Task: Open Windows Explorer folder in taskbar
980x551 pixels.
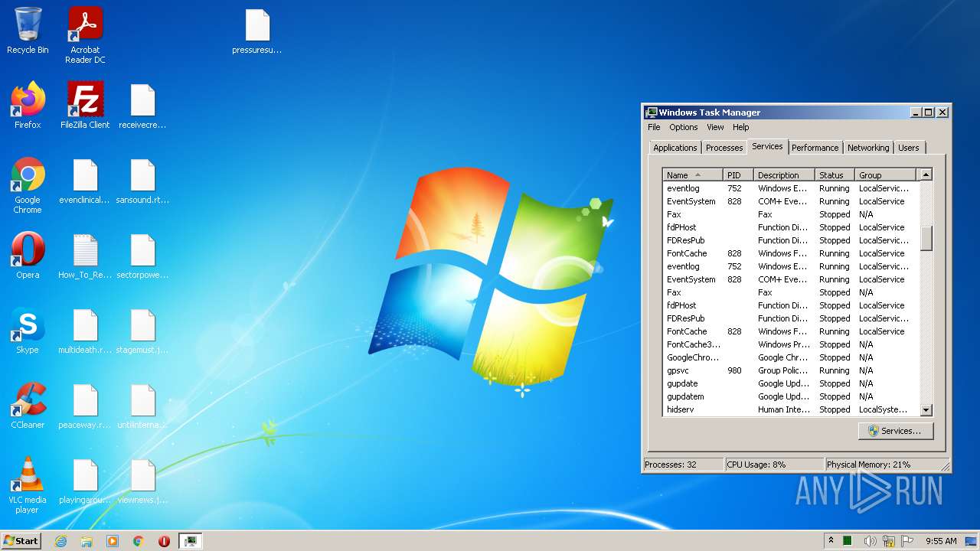Action: coord(87,541)
